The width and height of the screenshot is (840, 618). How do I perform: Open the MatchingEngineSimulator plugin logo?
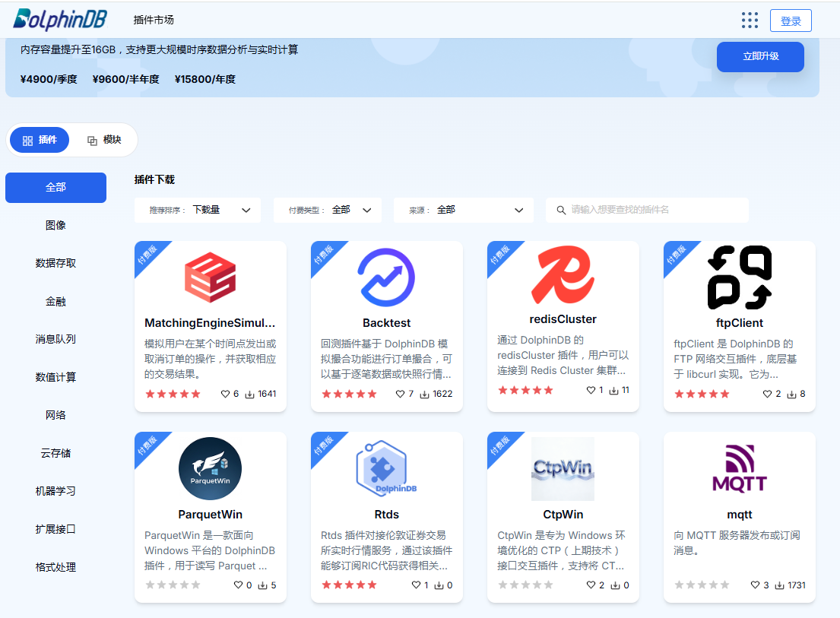pos(210,277)
